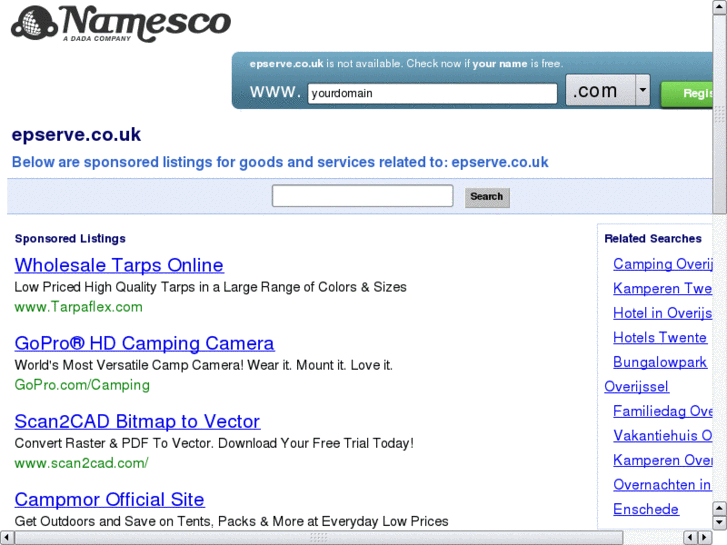The image size is (727, 545).
Task: Open Camping Overij related search
Action: tap(663, 264)
